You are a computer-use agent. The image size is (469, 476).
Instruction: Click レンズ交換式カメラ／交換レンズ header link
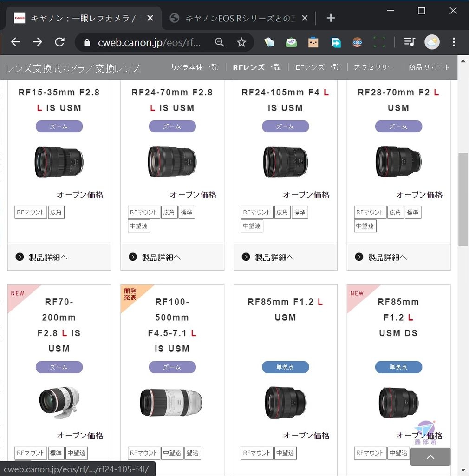pyautogui.click(x=73, y=68)
